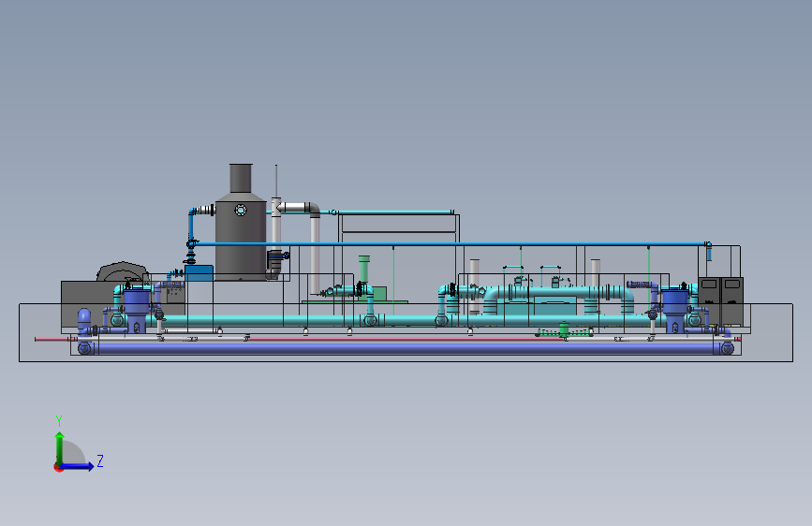This screenshot has height=526, width=812.
Task: Pick the green vertical pipe in center
Action: 364,270
